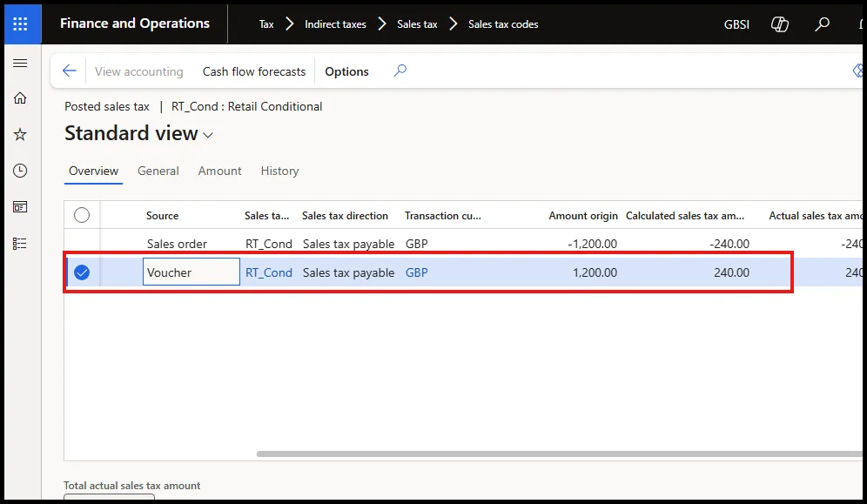The image size is (867, 504).
Task: Click GBP in Sales order row
Action: tap(416, 244)
